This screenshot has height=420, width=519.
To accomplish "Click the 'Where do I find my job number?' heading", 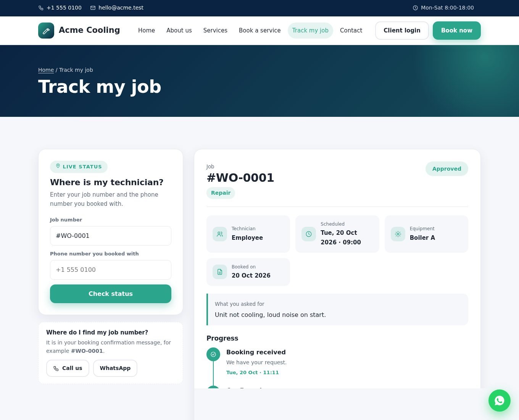I will (97, 333).
